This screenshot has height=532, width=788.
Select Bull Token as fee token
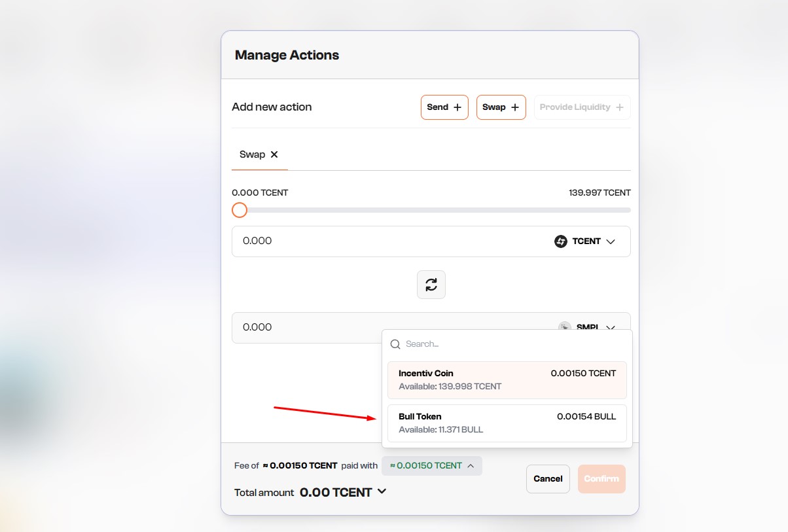click(x=507, y=423)
